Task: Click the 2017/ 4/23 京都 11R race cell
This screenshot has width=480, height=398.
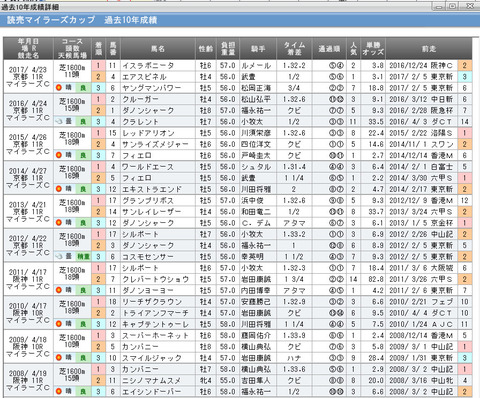Action: (28, 77)
